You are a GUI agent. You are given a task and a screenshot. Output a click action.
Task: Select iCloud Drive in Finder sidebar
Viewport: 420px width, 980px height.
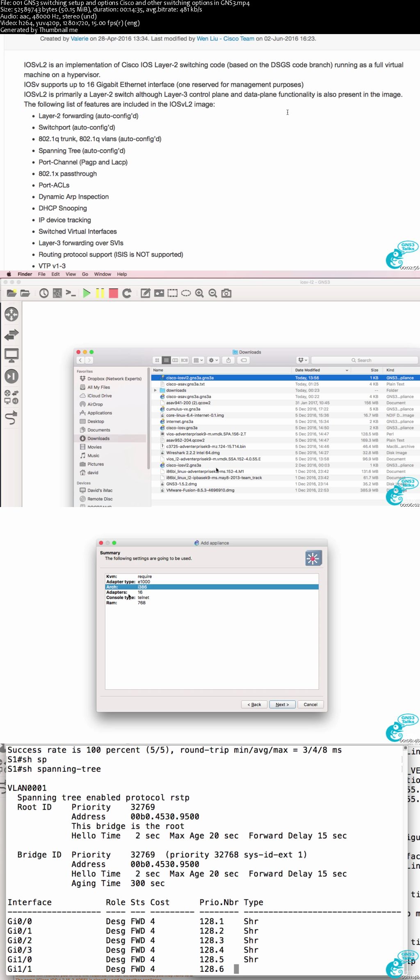pyautogui.click(x=99, y=396)
